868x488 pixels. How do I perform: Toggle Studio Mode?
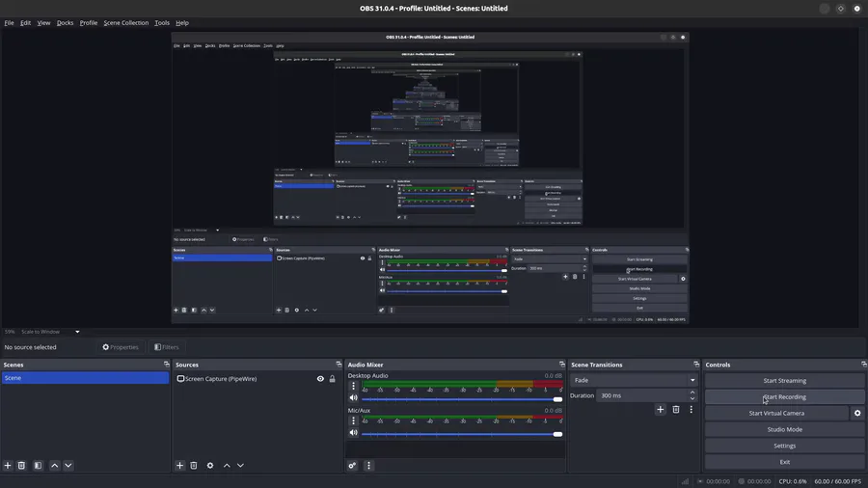[784, 429]
